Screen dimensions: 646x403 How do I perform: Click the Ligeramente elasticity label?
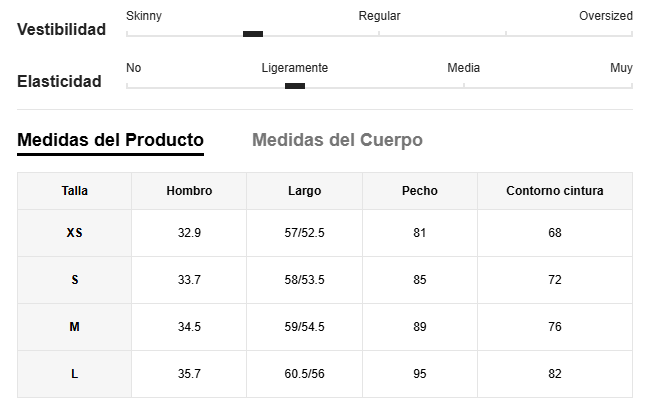point(295,68)
